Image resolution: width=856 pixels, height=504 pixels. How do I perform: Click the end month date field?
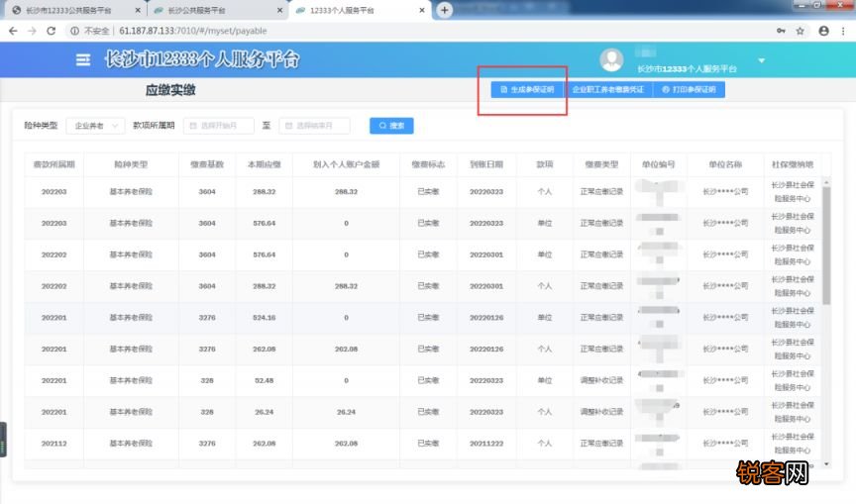pos(314,126)
